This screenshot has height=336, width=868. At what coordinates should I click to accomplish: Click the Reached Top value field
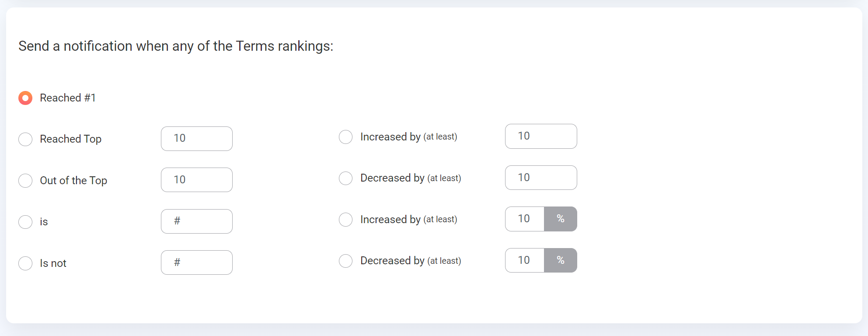pyautogui.click(x=197, y=139)
